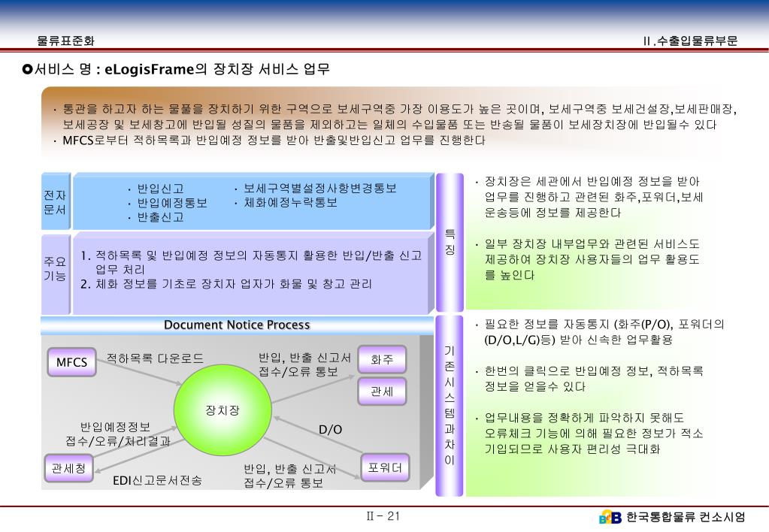
Task: Click the 관세청 box
Action: 68,468
